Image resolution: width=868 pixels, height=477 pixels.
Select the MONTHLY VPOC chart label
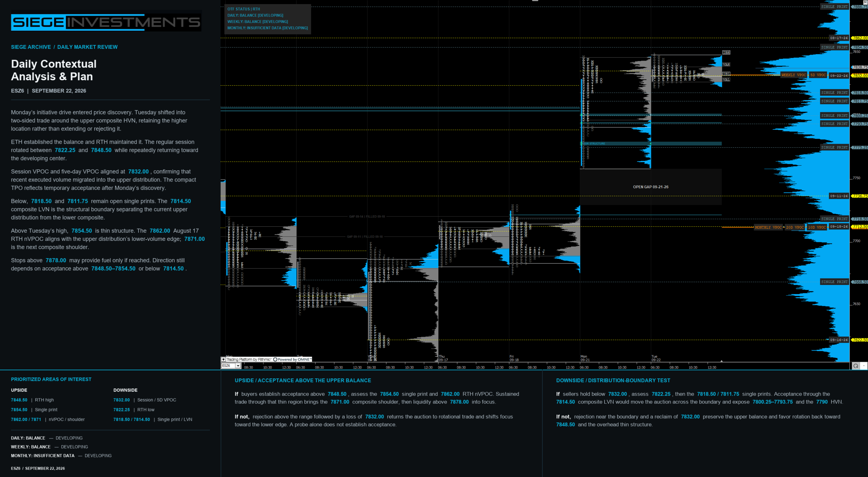(x=768, y=227)
